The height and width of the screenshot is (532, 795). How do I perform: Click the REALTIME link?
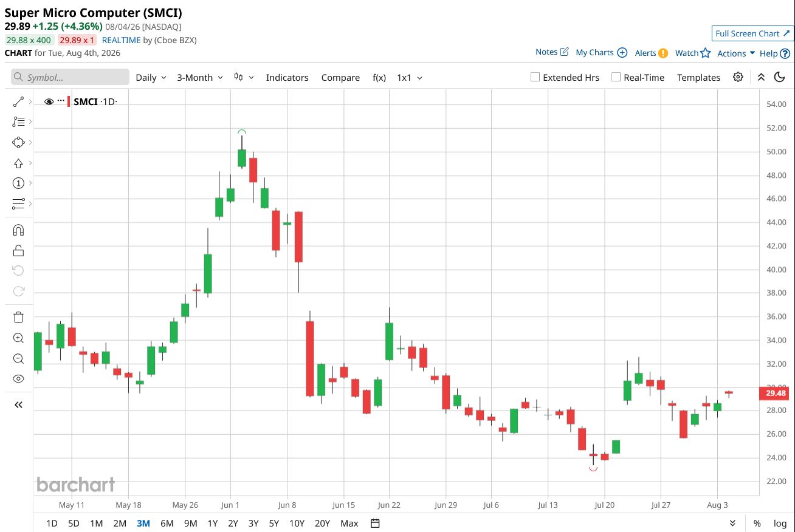tap(121, 40)
